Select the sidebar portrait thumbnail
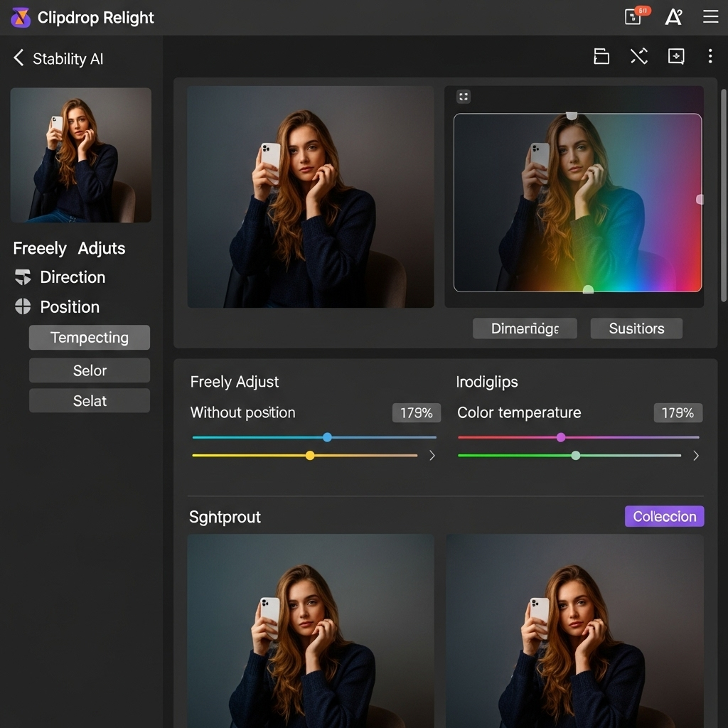Screen dimensions: 728x728 point(81,155)
